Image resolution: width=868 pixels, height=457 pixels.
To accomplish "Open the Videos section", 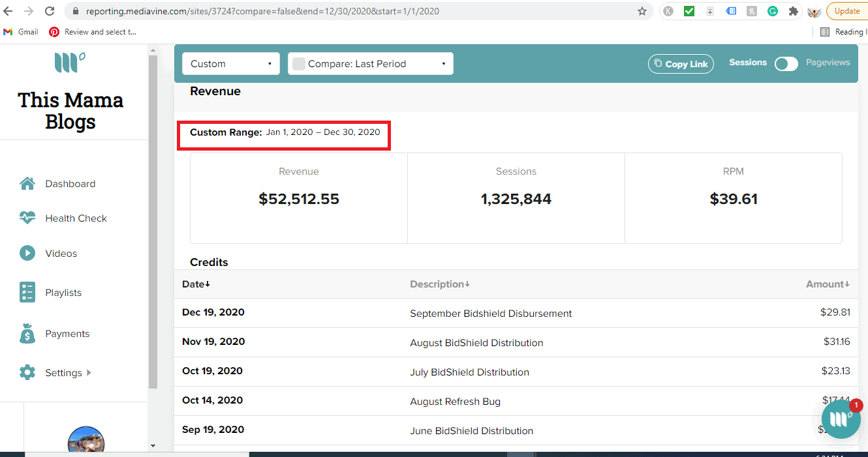I will pos(61,253).
